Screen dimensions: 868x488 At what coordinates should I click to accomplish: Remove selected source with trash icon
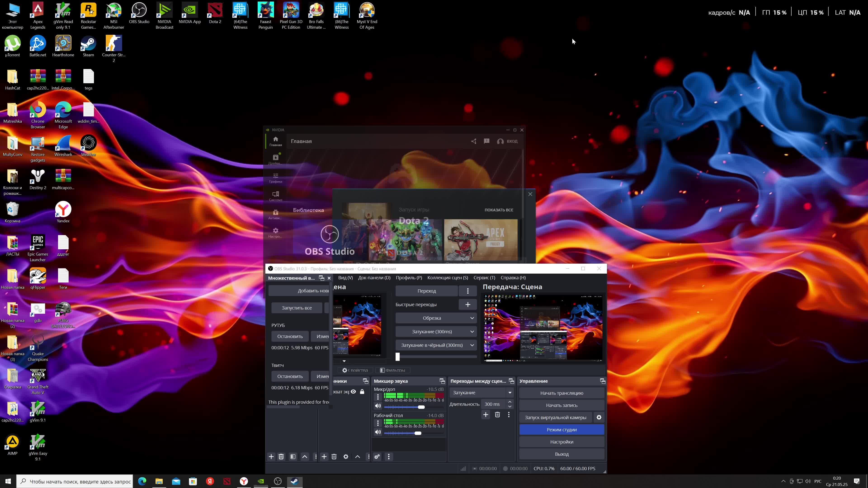[x=334, y=457]
